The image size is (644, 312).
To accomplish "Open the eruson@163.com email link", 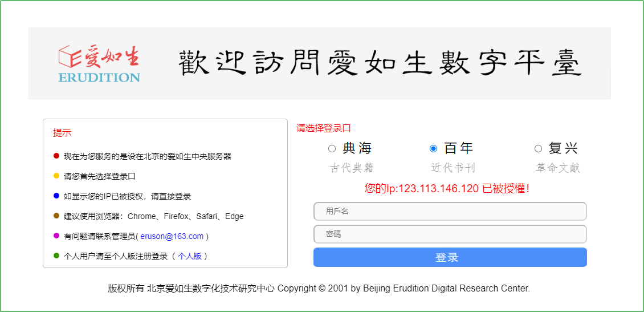I will 172,236.
